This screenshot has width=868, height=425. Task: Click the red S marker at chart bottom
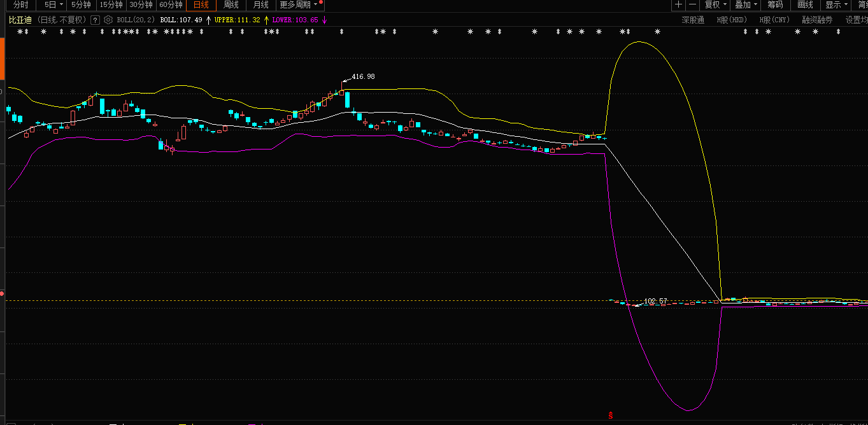pos(611,415)
